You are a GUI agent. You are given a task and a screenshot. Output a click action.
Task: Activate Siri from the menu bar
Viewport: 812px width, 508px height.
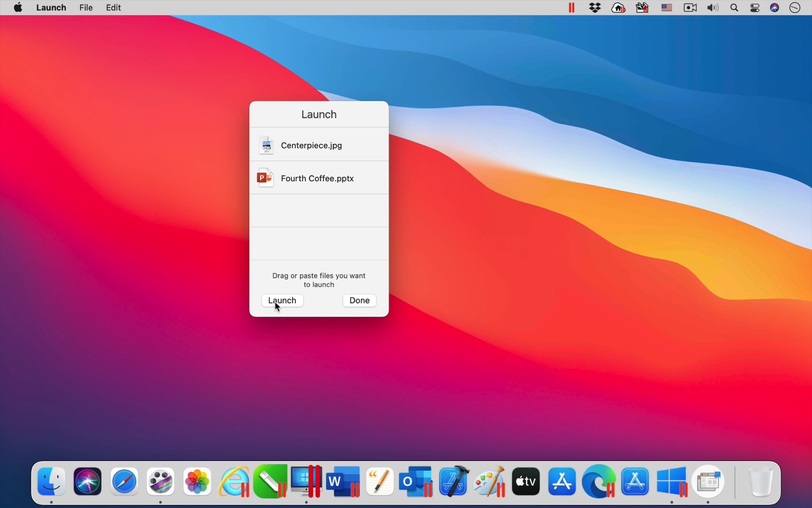[x=775, y=7]
